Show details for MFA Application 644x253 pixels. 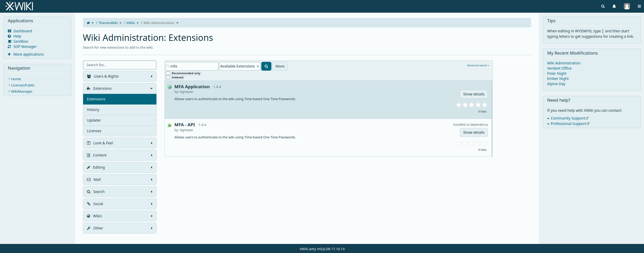(474, 94)
